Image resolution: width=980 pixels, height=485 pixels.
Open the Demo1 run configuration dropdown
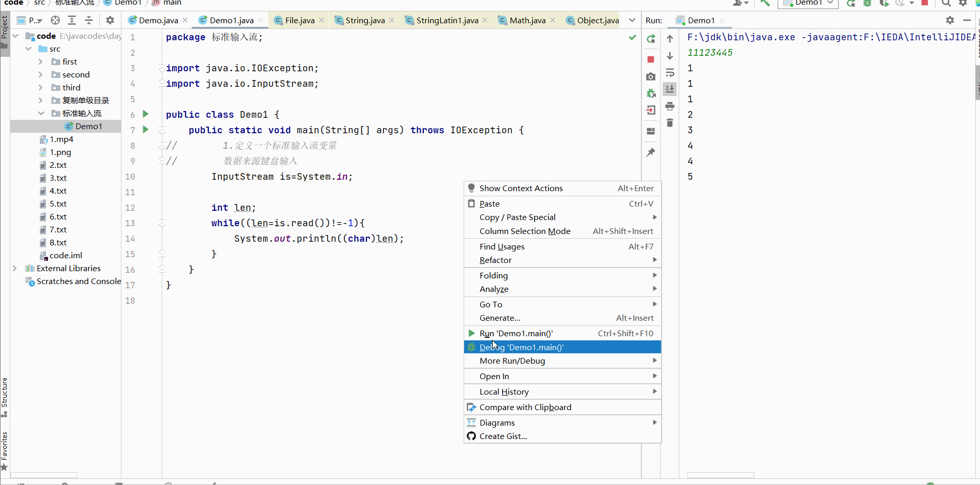point(808,3)
